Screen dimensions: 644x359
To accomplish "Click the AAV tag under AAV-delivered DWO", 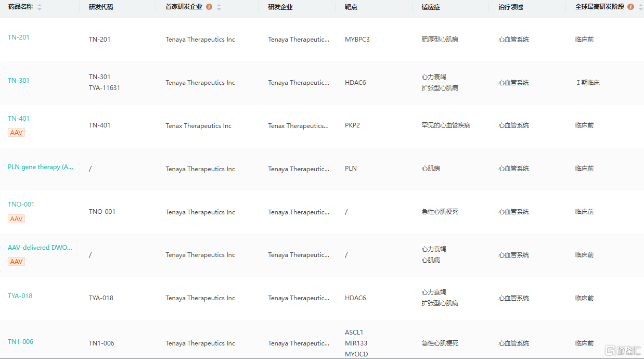I will tap(17, 262).
